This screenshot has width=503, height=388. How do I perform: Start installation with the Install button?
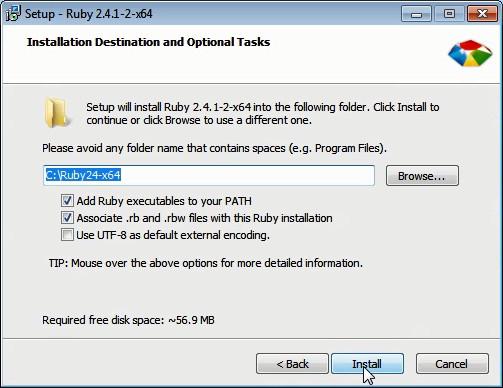[x=367, y=364]
